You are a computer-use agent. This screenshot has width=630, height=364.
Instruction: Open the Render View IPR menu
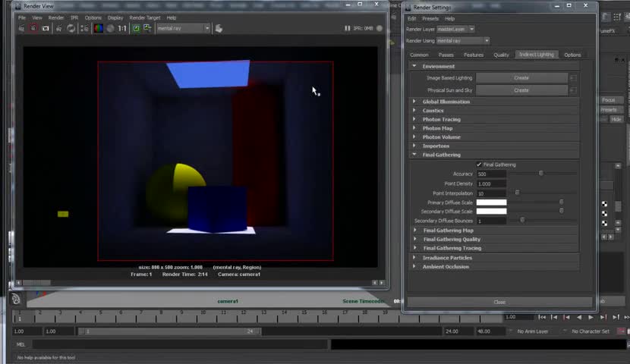pos(74,17)
